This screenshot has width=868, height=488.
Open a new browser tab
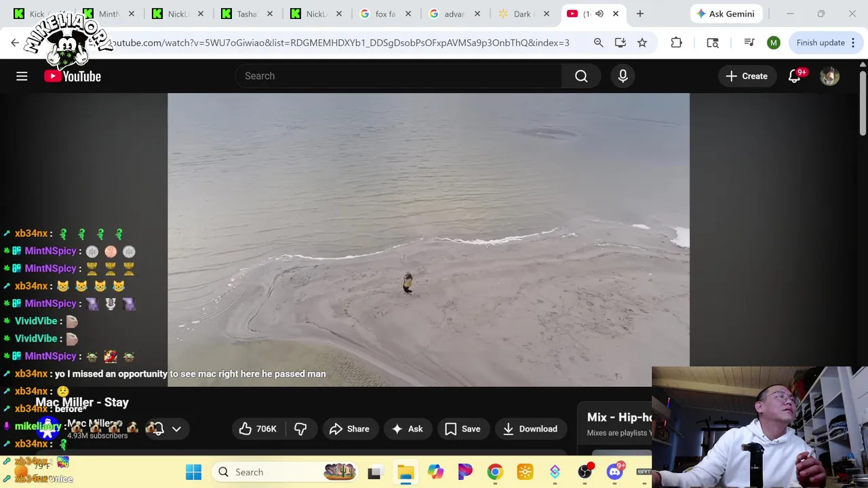point(639,14)
